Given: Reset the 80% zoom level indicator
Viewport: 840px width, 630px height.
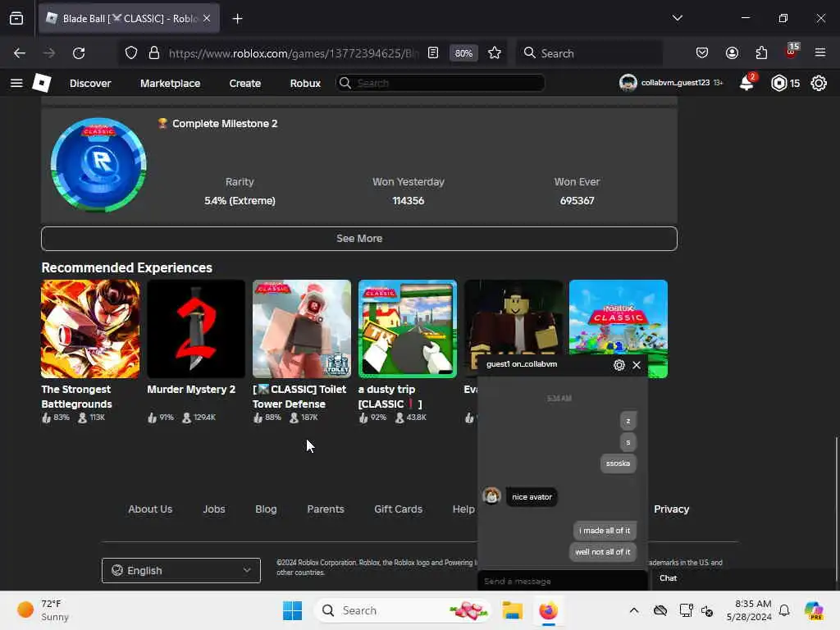Looking at the screenshot, I should pyautogui.click(x=463, y=53).
